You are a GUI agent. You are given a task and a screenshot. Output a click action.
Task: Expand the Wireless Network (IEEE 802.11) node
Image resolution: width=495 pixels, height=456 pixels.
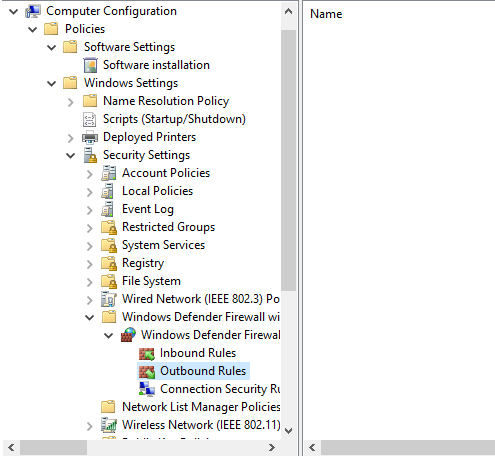(89, 426)
